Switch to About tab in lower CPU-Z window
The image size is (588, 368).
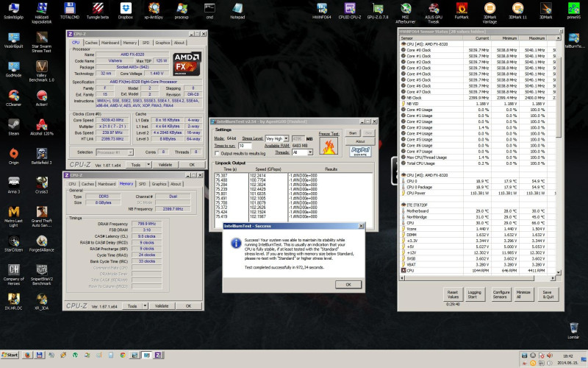click(176, 184)
